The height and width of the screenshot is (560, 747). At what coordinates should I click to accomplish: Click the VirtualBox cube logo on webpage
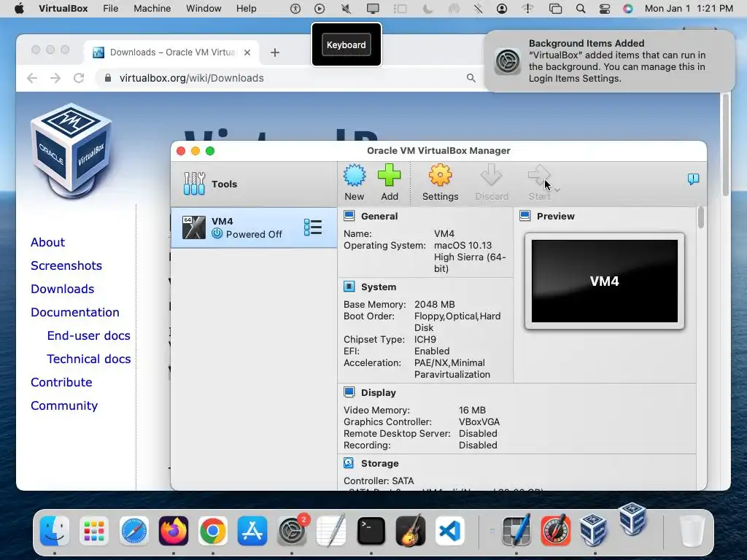71,150
